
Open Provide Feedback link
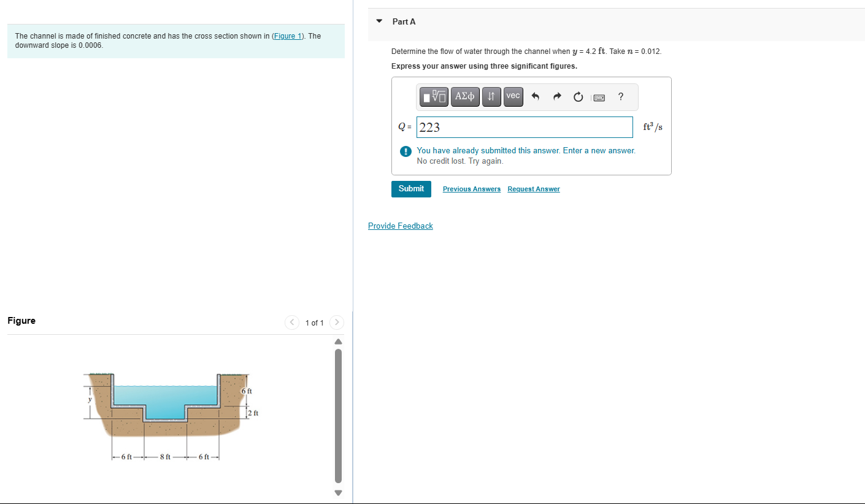[401, 226]
